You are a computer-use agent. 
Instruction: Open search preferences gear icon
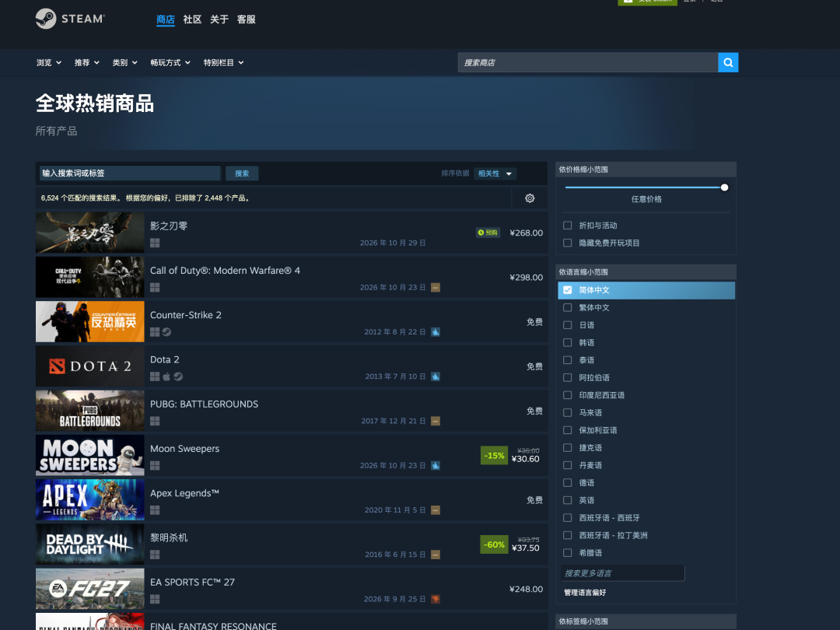coord(530,198)
